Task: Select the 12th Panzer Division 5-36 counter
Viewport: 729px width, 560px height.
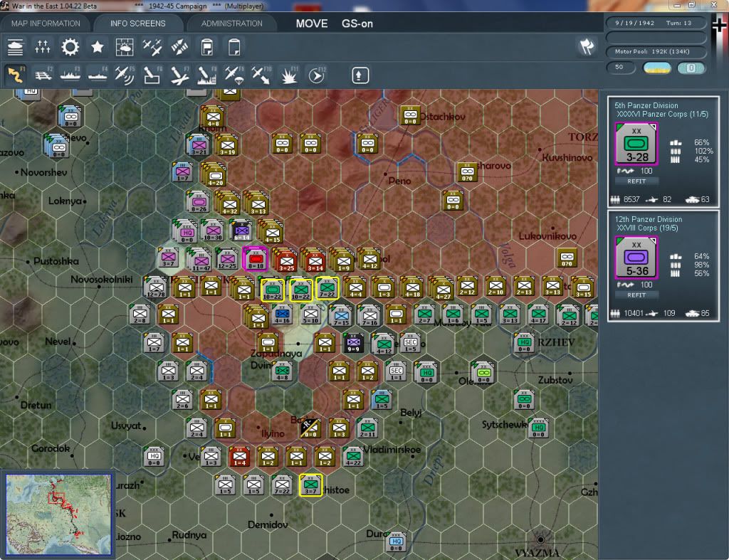Action: pyautogui.click(x=636, y=258)
